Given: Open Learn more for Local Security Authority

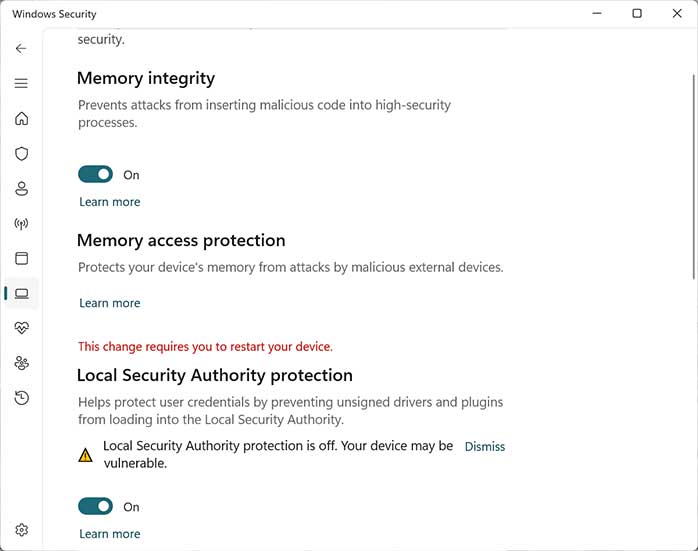Looking at the screenshot, I should (x=110, y=534).
